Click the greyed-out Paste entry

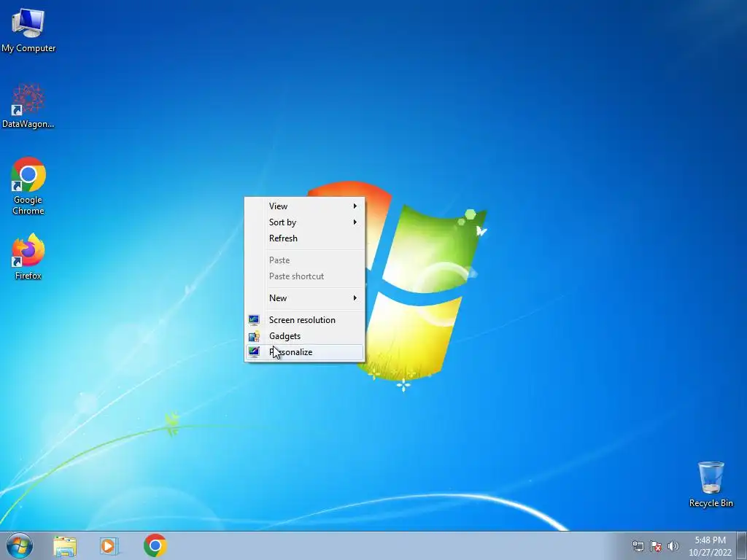304,260
